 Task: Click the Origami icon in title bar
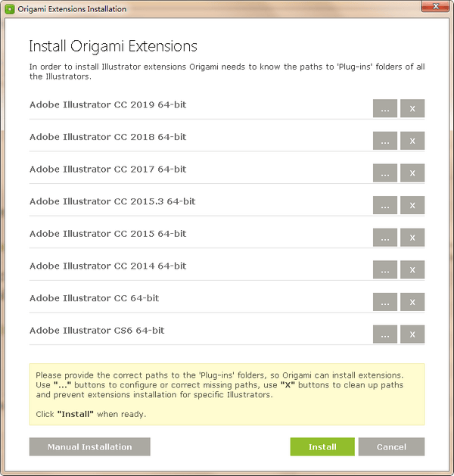pos(10,9)
